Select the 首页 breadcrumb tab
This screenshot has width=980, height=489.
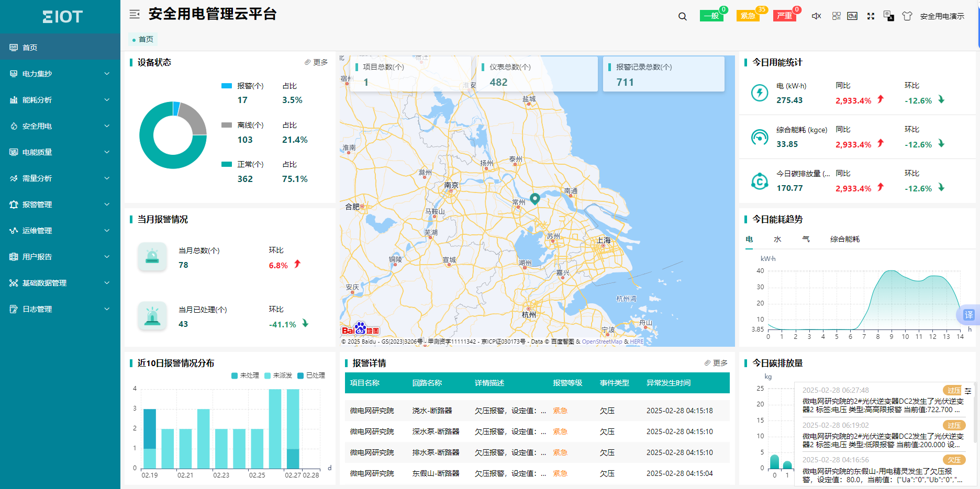pyautogui.click(x=143, y=39)
